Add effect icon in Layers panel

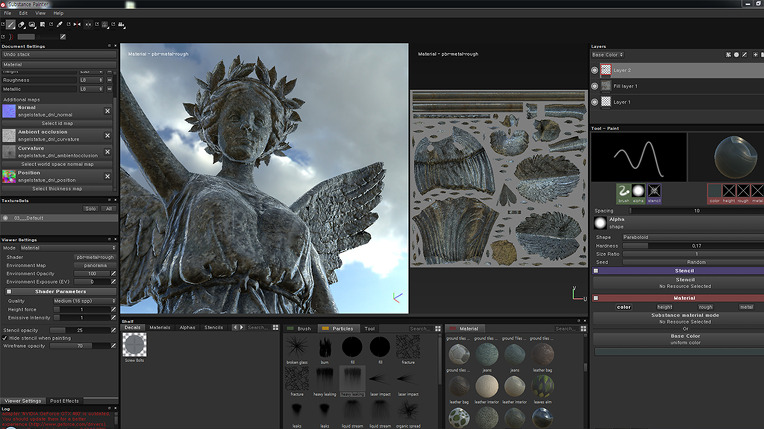click(x=728, y=55)
